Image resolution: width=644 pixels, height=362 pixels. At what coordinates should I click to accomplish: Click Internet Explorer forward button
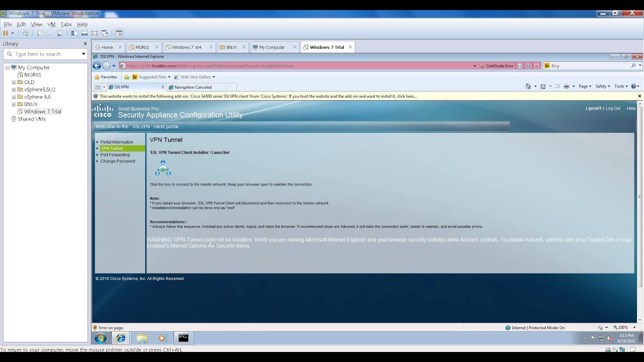[106, 66]
